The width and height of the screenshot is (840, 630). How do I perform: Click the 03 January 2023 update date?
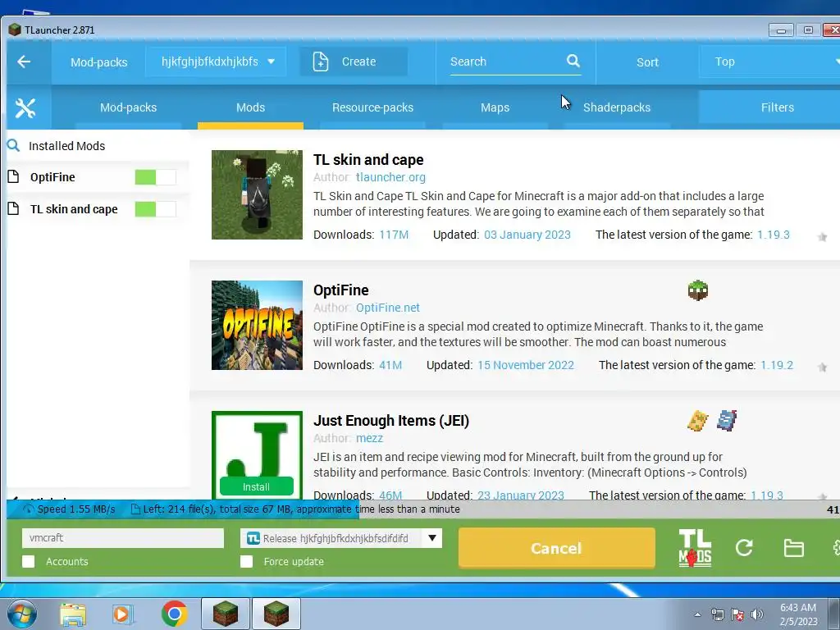(527, 235)
